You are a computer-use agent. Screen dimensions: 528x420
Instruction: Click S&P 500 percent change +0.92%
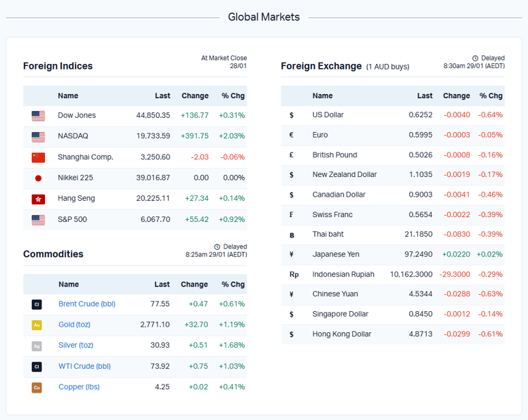(x=232, y=219)
